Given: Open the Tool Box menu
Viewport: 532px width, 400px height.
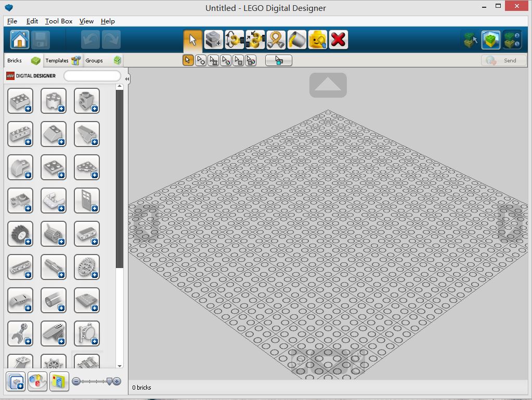Looking at the screenshot, I should [x=58, y=21].
